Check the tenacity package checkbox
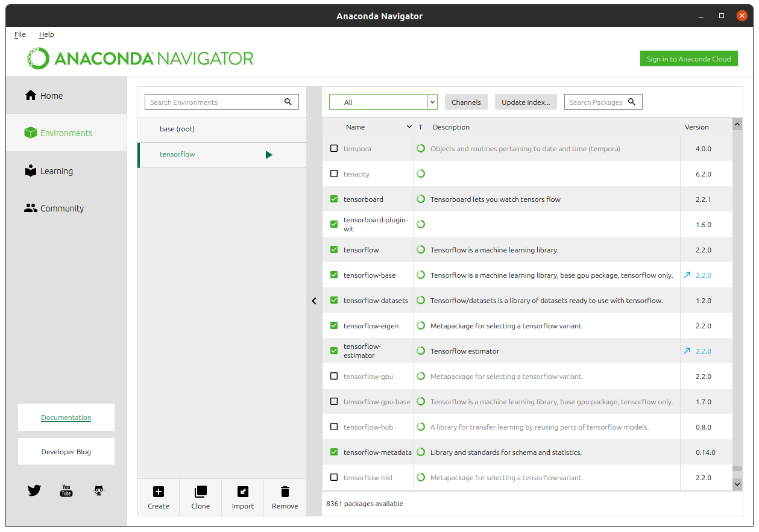Screen dimensions: 759x532 click(x=334, y=174)
